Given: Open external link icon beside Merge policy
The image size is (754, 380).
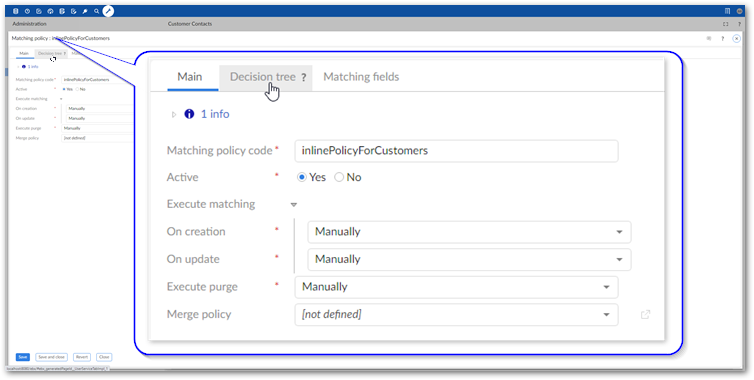Looking at the screenshot, I should click(x=645, y=315).
